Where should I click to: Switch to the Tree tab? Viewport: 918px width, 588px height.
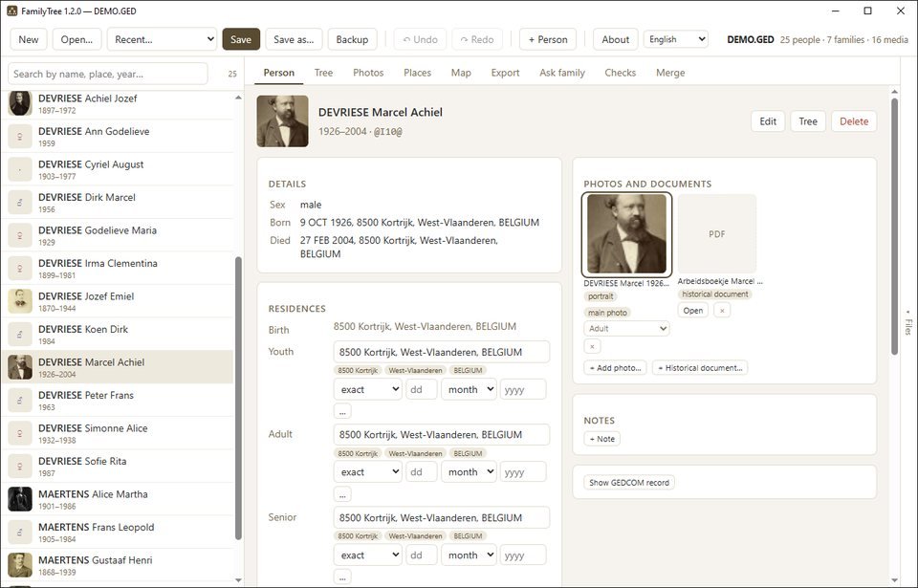tap(323, 73)
